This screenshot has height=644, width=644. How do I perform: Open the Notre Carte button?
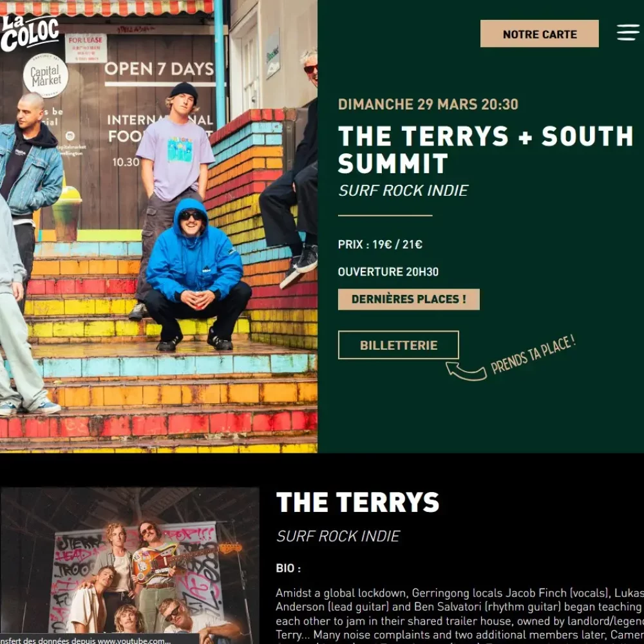coord(539,33)
